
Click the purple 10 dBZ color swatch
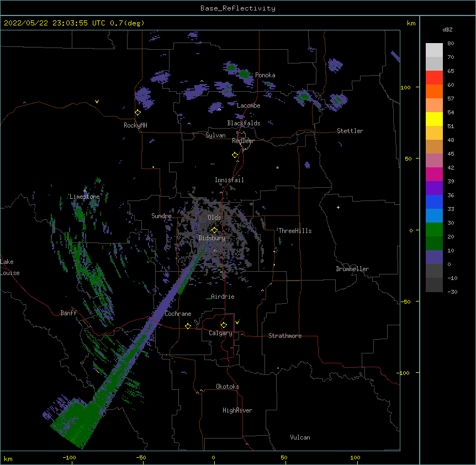coord(434,257)
